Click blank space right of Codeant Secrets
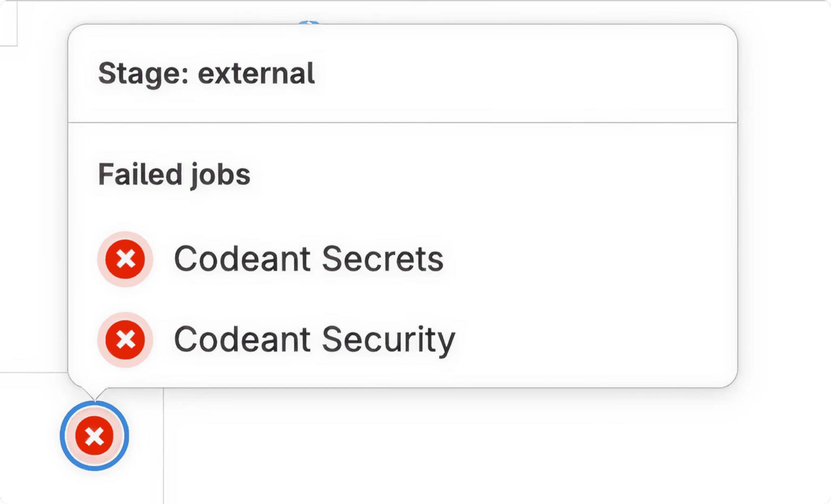 tap(588, 259)
